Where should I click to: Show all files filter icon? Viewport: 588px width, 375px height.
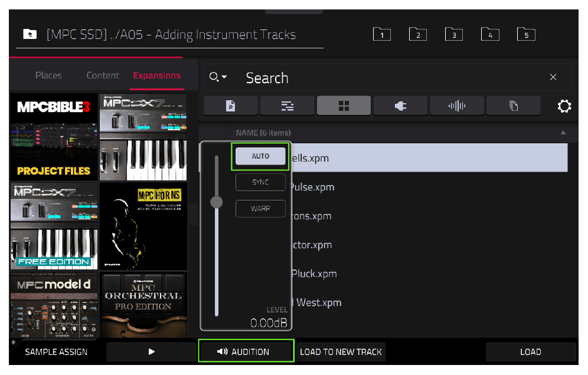514,106
